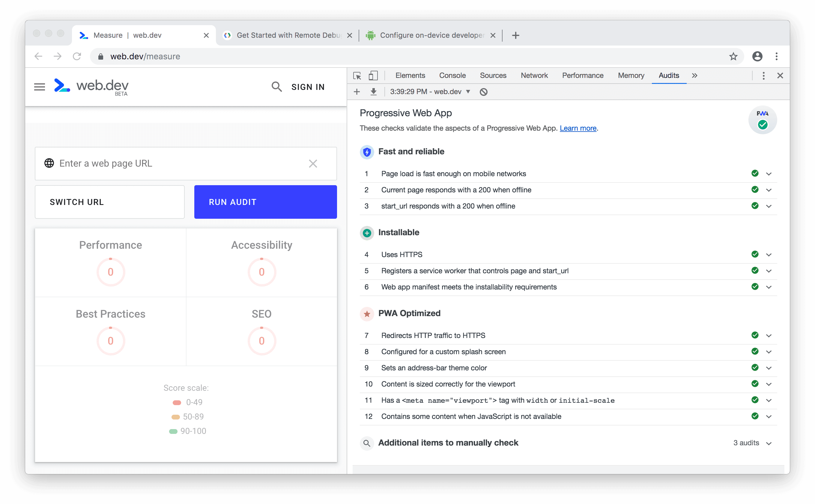
Task: Click the Elements panel tab
Action: pyautogui.click(x=409, y=76)
